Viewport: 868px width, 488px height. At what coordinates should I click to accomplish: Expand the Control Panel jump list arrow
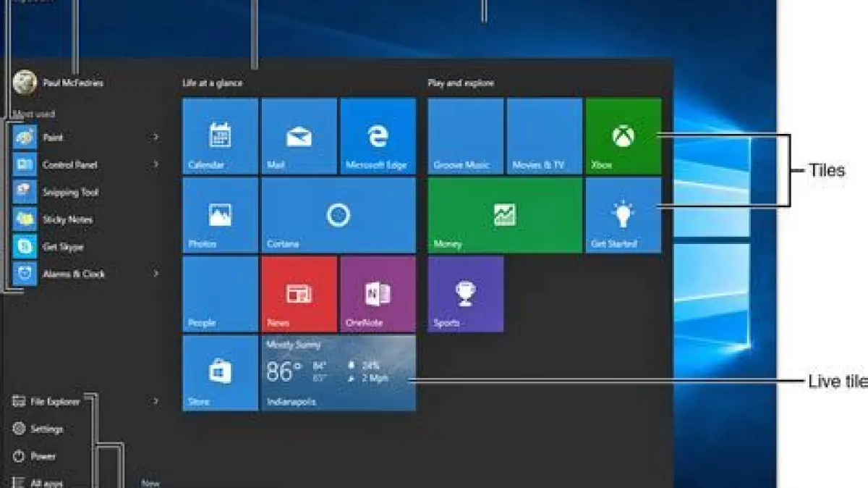[156, 164]
